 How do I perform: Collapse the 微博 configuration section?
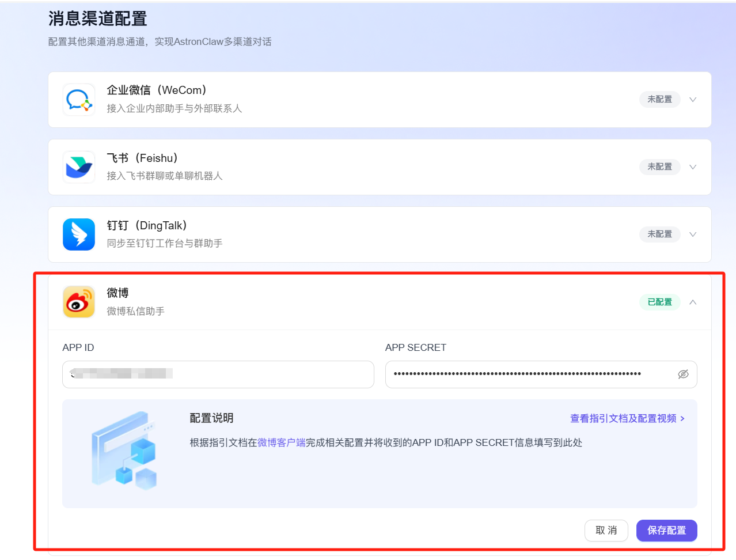(692, 302)
